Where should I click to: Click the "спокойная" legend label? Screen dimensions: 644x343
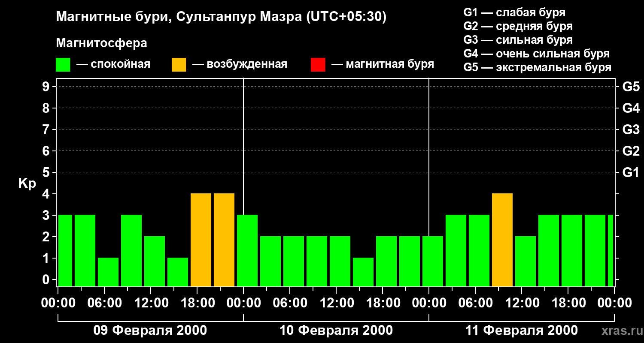pos(120,65)
